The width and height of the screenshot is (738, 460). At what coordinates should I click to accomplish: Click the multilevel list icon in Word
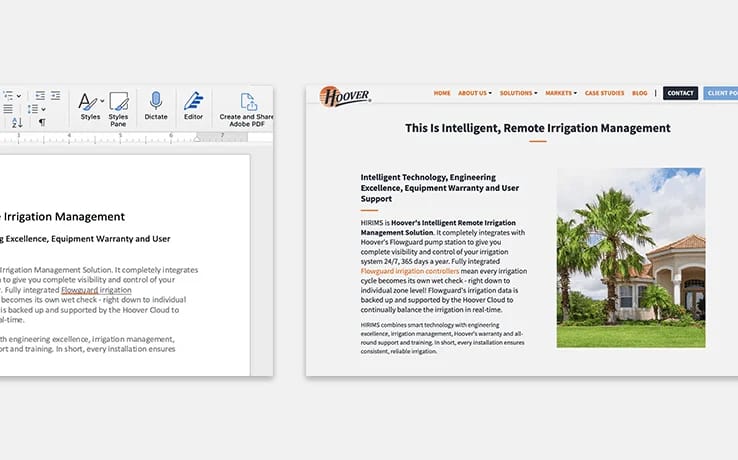click(8, 96)
